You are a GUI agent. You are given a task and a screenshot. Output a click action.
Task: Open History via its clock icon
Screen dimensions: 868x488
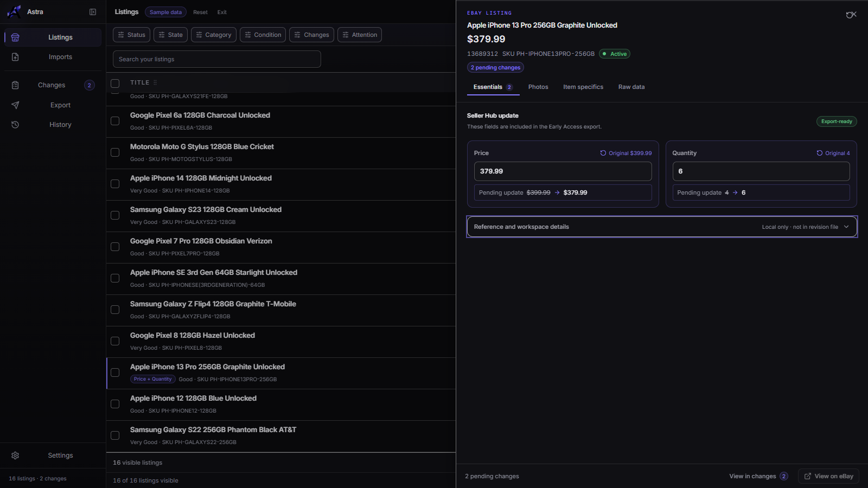(x=15, y=125)
